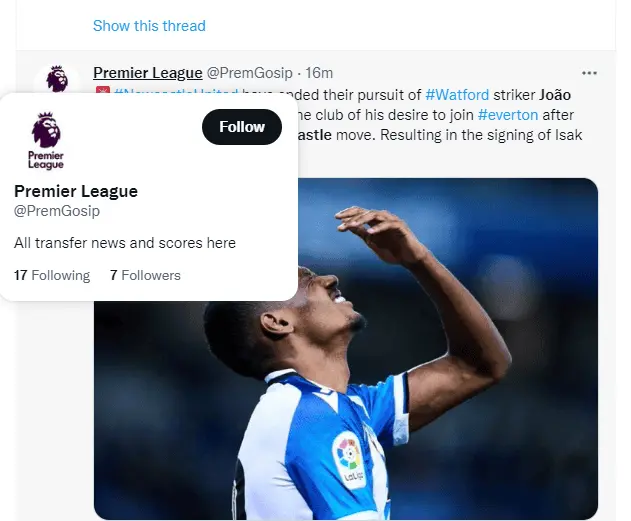This screenshot has width=631, height=521.
Task: Open the tweet's three-dot more options menu
Action: [x=589, y=73]
